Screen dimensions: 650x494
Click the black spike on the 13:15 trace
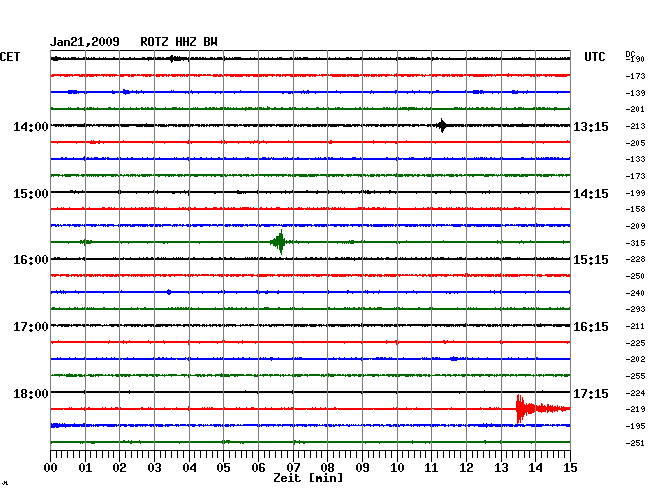pyautogui.click(x=442, y=125)
